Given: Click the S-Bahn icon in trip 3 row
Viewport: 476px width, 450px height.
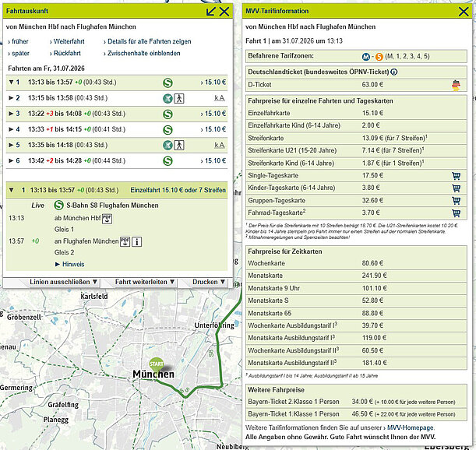Looking at the screenshot, I should tap(167, 114).
